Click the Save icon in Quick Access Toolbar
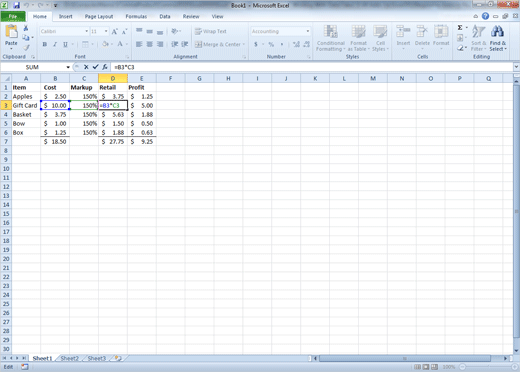The width and height of the screenshot is (520, 372). 16,5
